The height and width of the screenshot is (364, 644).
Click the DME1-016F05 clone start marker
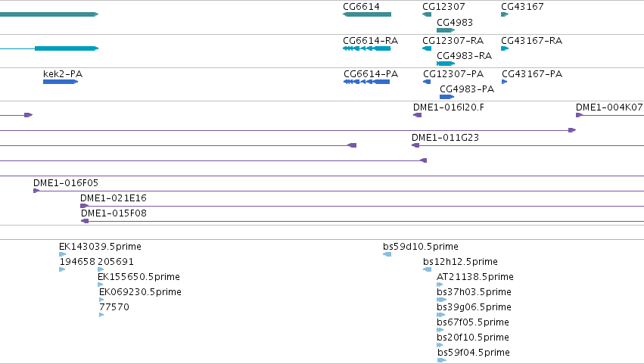(36, 191)
